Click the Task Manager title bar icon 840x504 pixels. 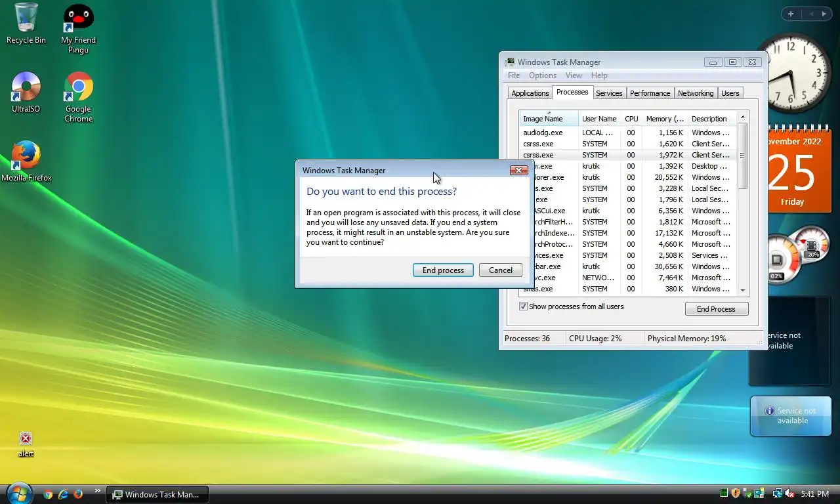click(509, 62)
